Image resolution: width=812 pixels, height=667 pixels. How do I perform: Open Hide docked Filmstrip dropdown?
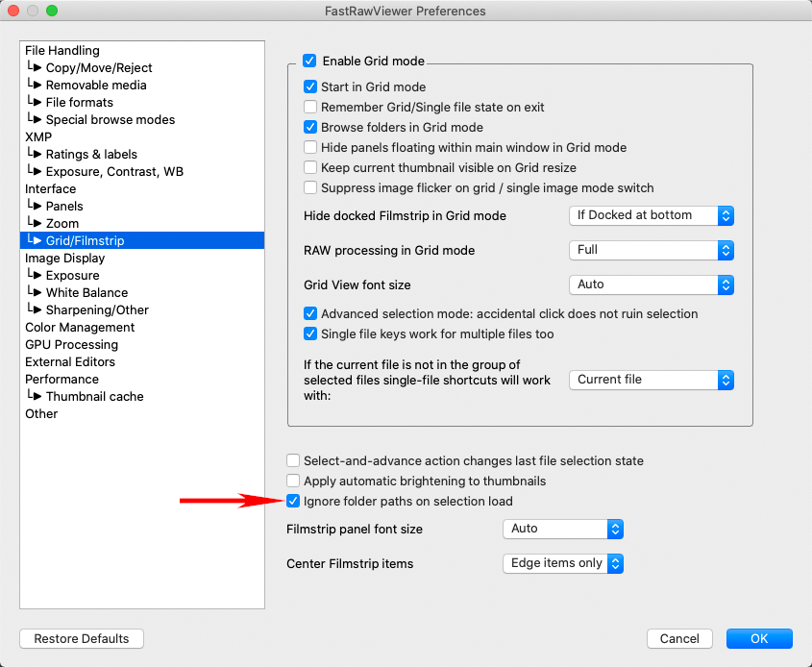pos(652,215)
